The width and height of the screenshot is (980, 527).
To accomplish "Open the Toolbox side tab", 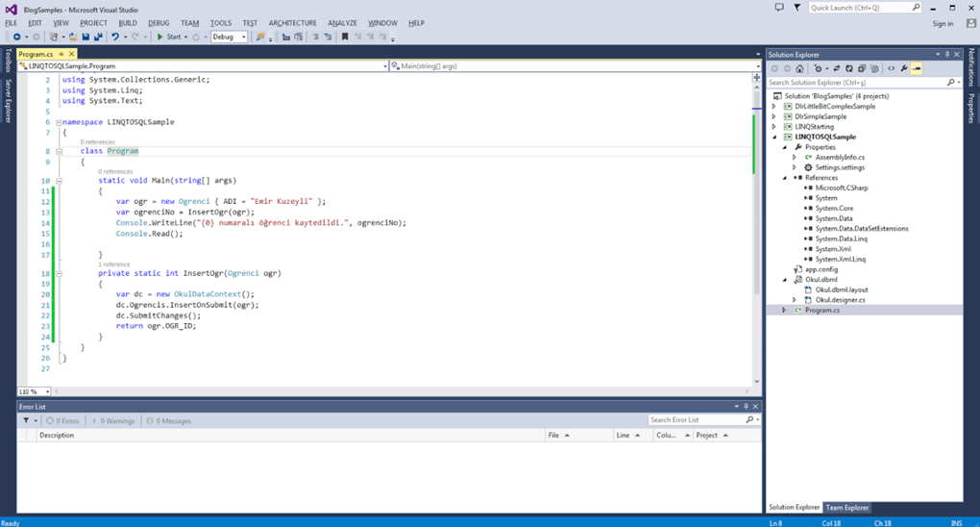I will pos(8,61).
